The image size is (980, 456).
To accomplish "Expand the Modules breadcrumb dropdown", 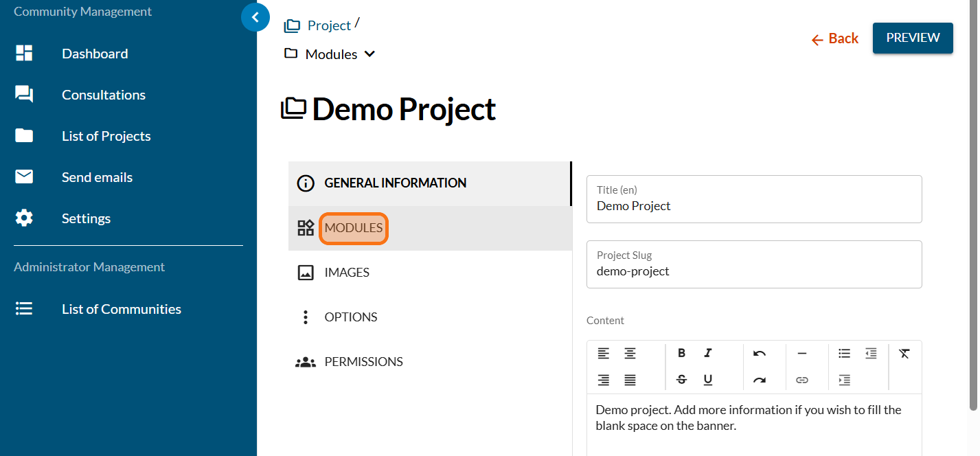I will tap(369, 54).
